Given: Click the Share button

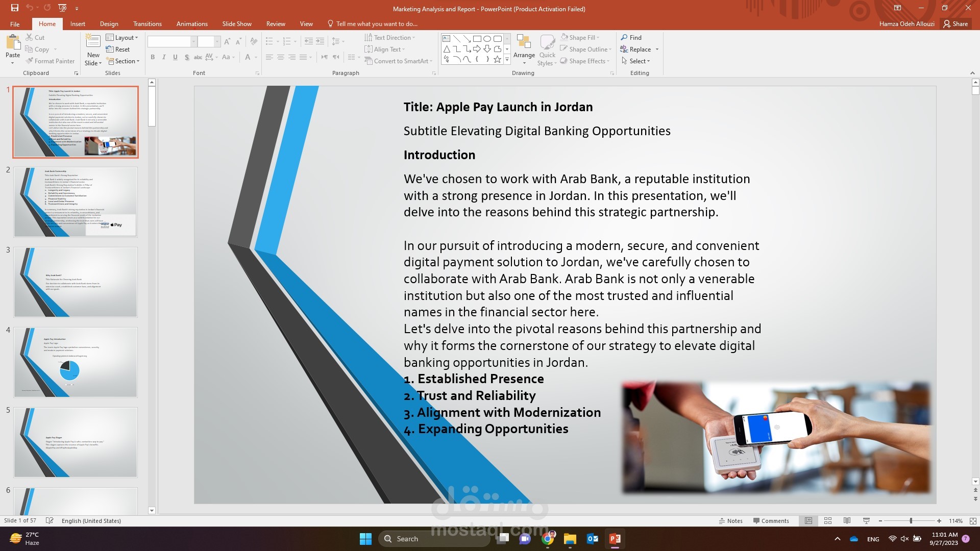Looking at the screenshot, I should 955,24.
